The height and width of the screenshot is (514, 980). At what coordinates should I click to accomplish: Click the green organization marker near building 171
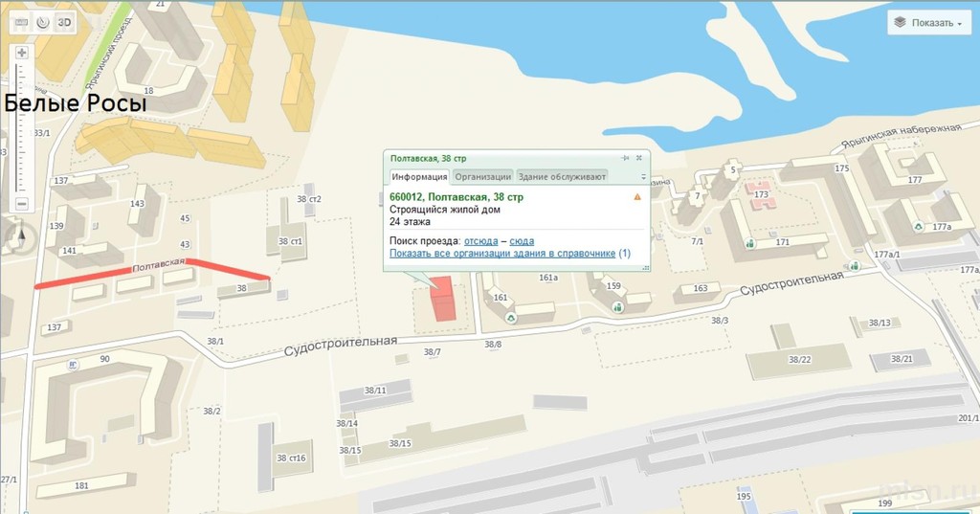(x=749, y=244)
